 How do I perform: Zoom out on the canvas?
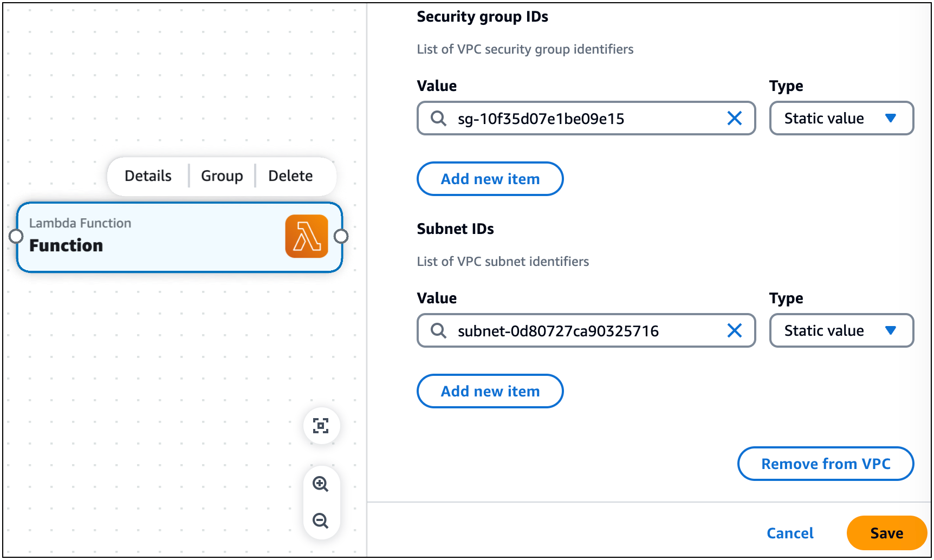[321, 520]
